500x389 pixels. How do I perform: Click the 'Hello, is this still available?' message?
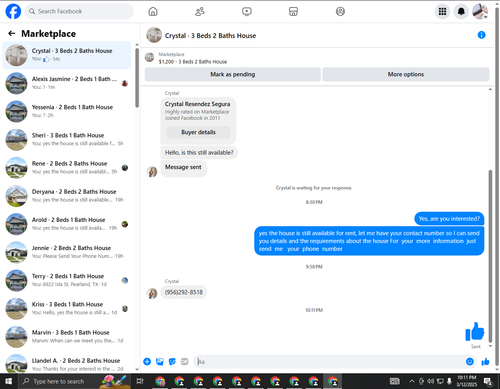coord(199,153)
